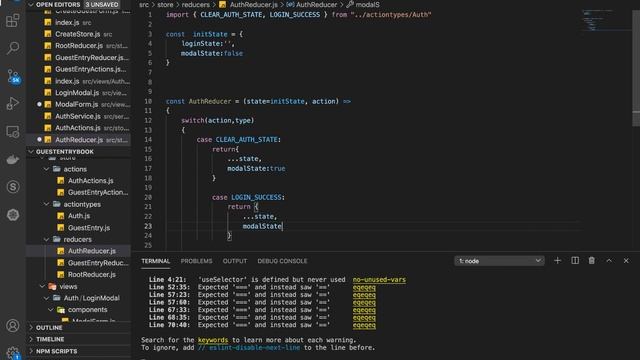Switch to the TERMINAL tab

[156, 261]
